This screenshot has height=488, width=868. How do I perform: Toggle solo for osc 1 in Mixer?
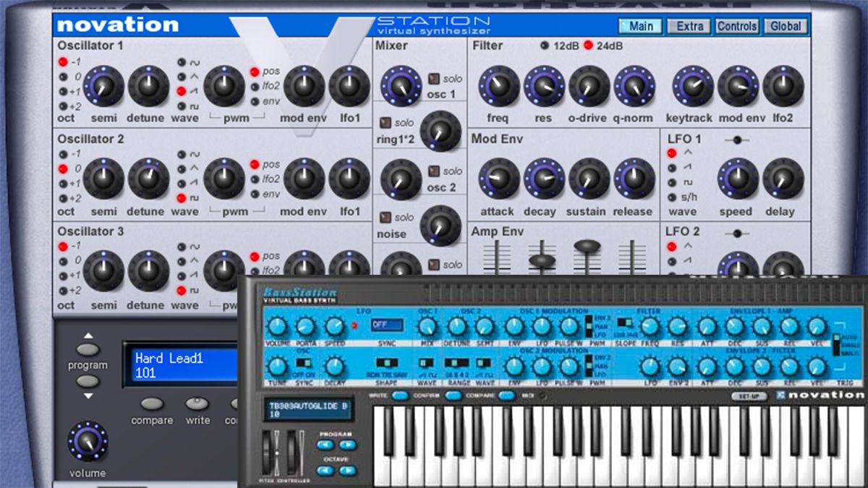tap(434, 79)
